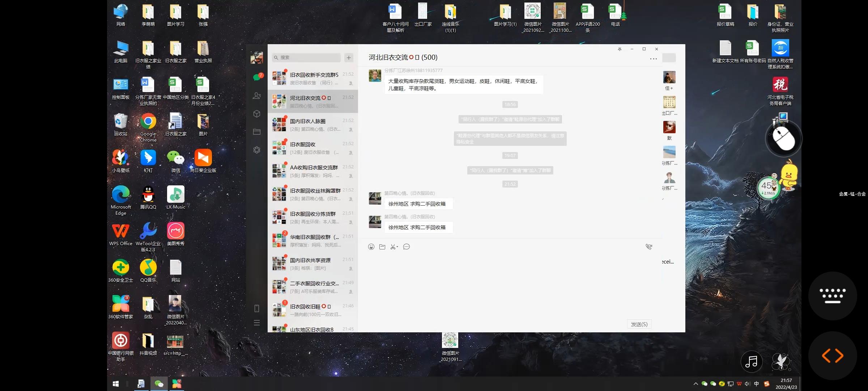This screenshot has width=868, height=391.
Task: Pin the WeChat window on top
Action: pos(620,49)
